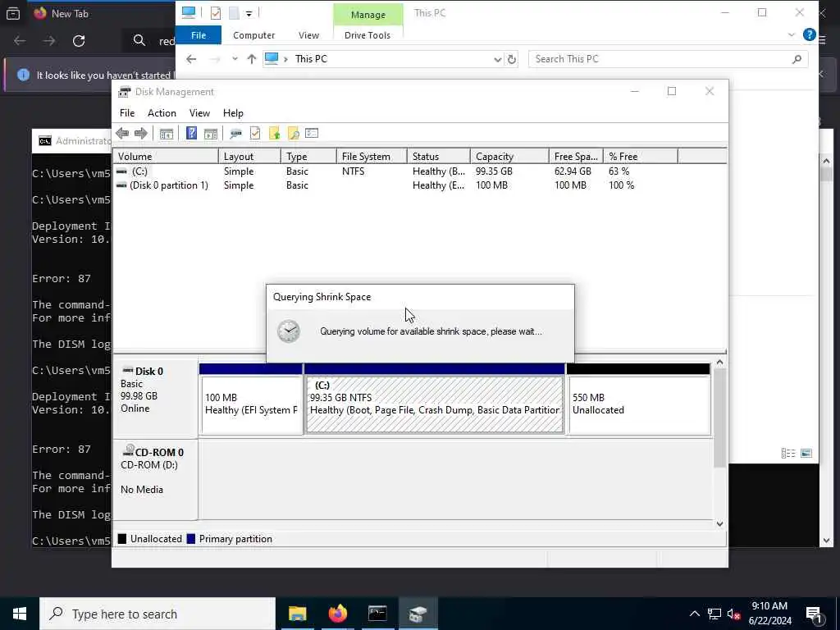The image size is (840, 630).
Task: Click the Show/Hide Action Pane toolbar icon
Action: pos(211,134)
